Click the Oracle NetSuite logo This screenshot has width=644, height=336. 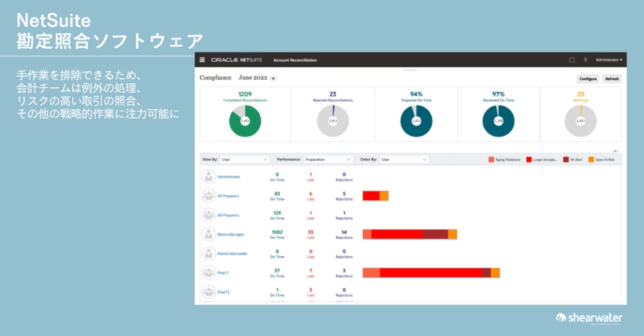[x=236, y=60]
